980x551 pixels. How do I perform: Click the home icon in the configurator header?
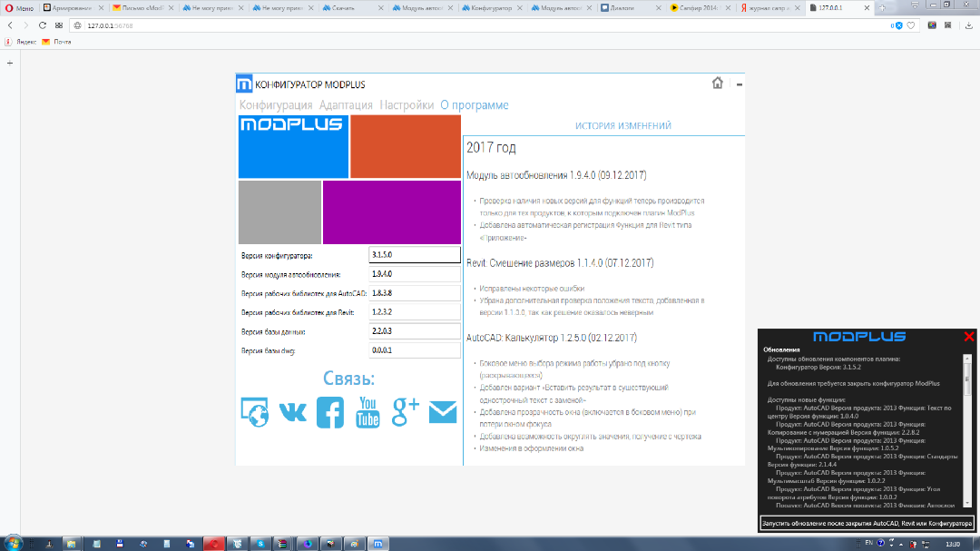point(718,83)
